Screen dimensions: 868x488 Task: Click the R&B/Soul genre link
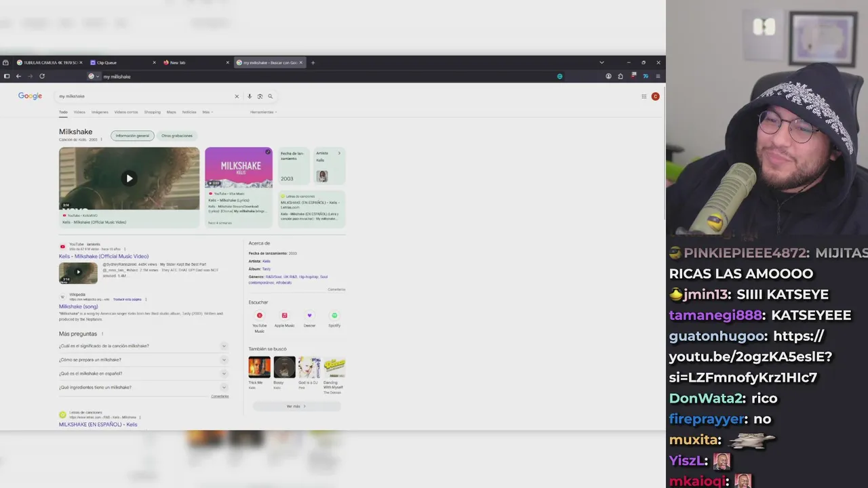tap(273, 277)
